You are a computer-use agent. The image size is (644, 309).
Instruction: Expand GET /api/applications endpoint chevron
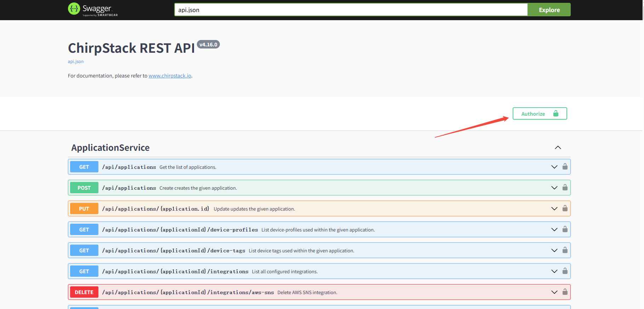coord(554,167)
